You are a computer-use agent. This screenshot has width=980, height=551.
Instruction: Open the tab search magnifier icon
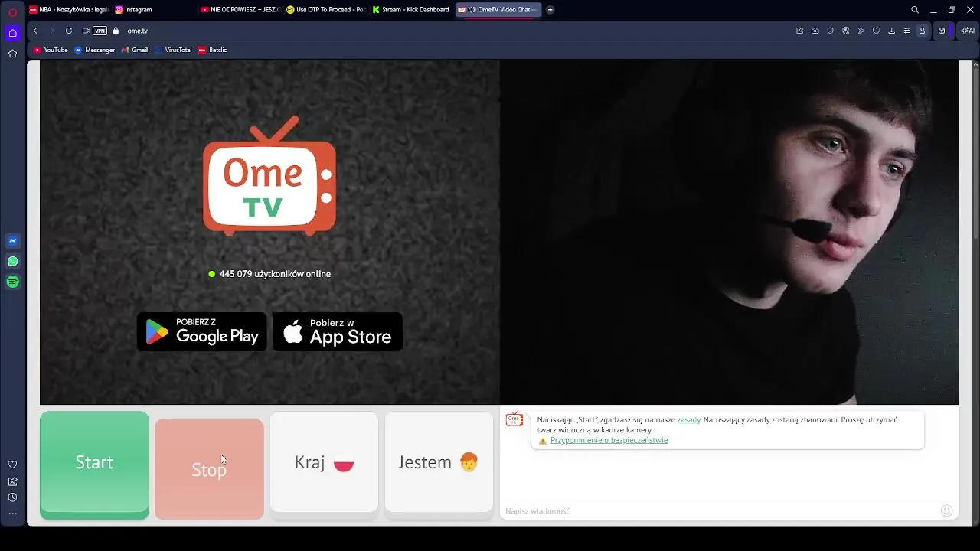tap(915, 10)
